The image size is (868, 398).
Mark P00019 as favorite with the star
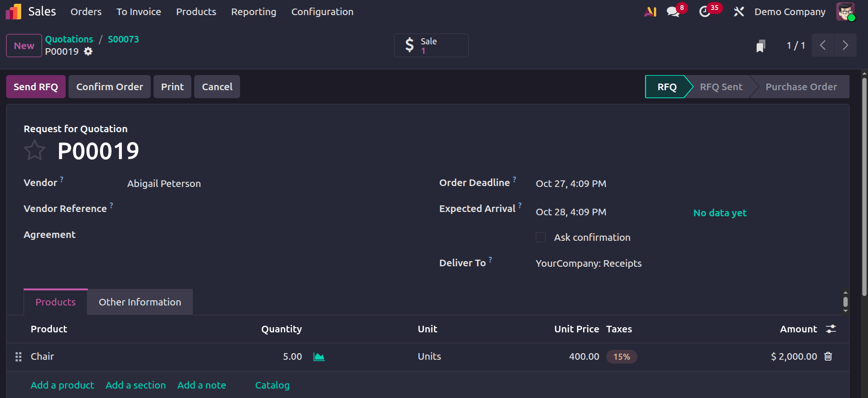coord(34,151)
